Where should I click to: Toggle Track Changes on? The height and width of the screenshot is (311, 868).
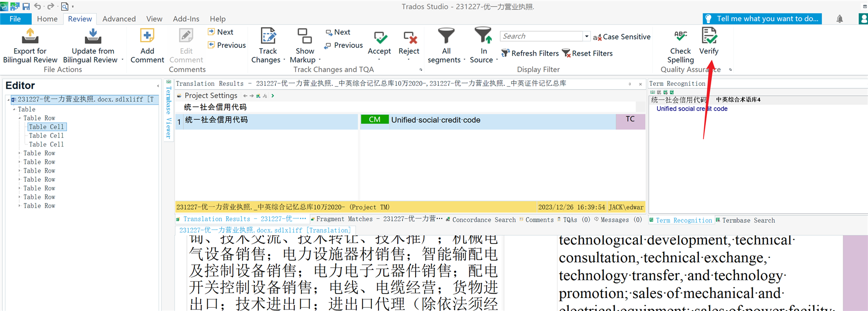pos(268,37)
